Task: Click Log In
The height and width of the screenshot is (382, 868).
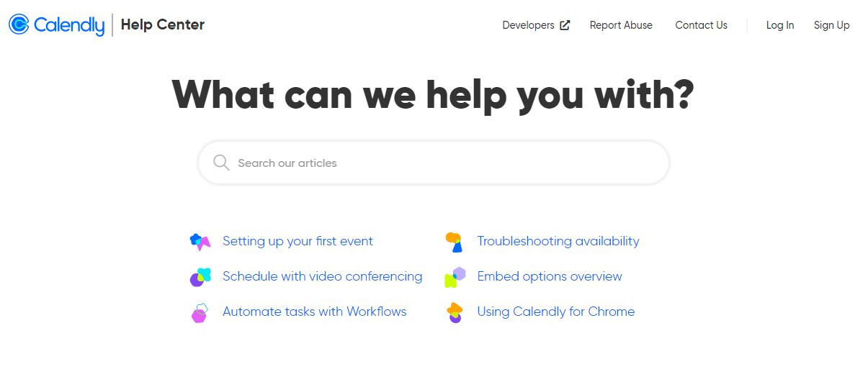Action: (780, 25)
